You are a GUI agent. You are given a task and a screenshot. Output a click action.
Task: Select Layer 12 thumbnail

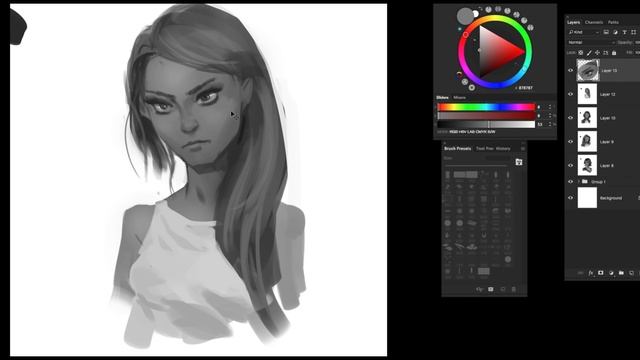click(x=587, y=94)
